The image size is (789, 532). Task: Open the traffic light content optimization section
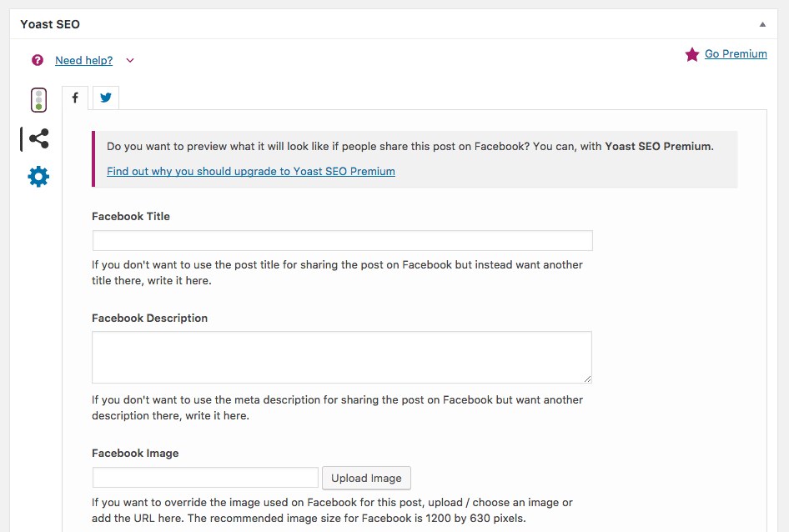tap(38, 100)
